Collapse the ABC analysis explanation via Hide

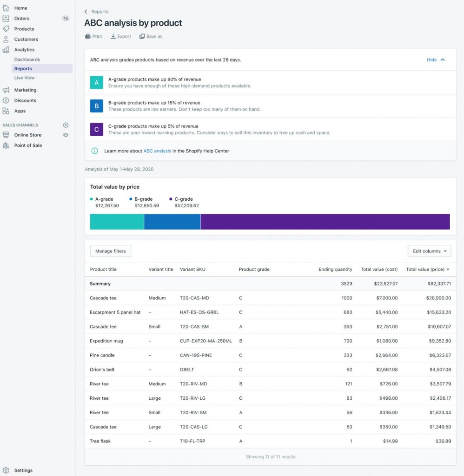pos(435,59)
